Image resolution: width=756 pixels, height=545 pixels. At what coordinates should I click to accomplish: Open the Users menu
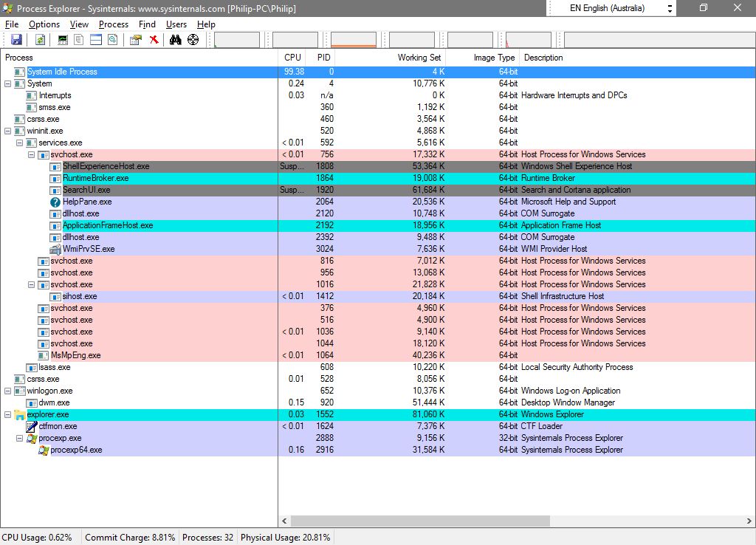(x=176, y=24)
